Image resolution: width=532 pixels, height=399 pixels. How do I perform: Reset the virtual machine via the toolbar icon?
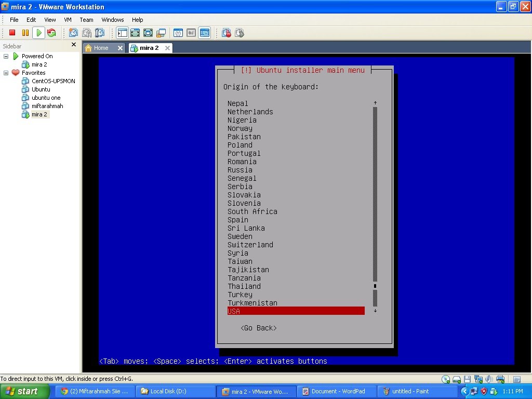pos(51,33)
